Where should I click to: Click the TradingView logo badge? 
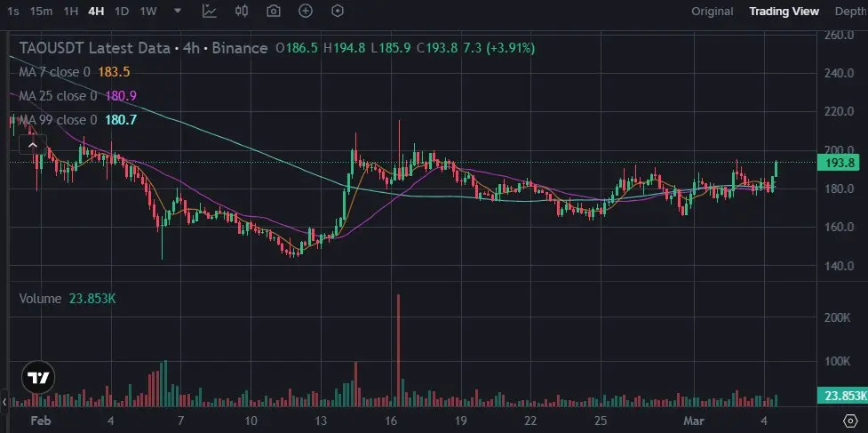pyautogui.click(x=38, y=378)
